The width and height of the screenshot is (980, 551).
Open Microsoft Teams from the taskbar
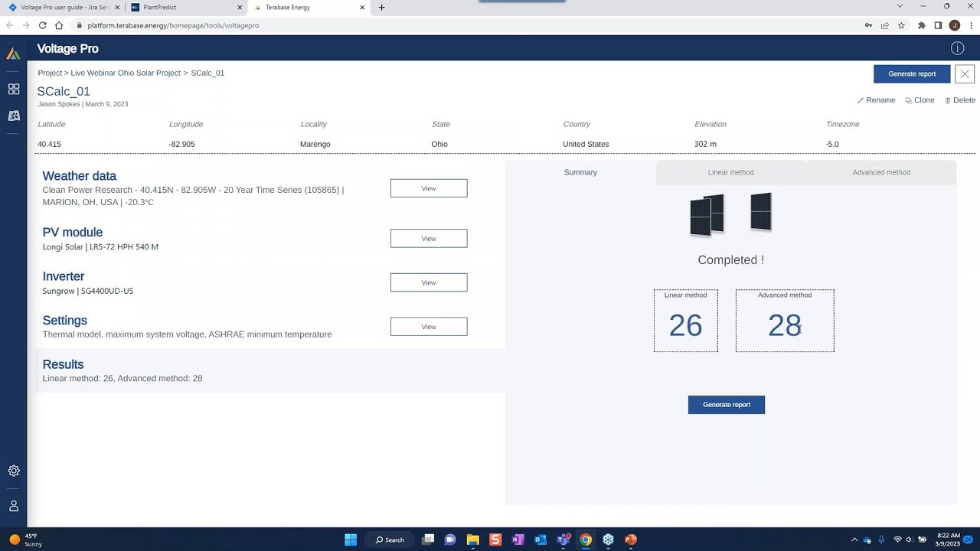pos(563,540)
